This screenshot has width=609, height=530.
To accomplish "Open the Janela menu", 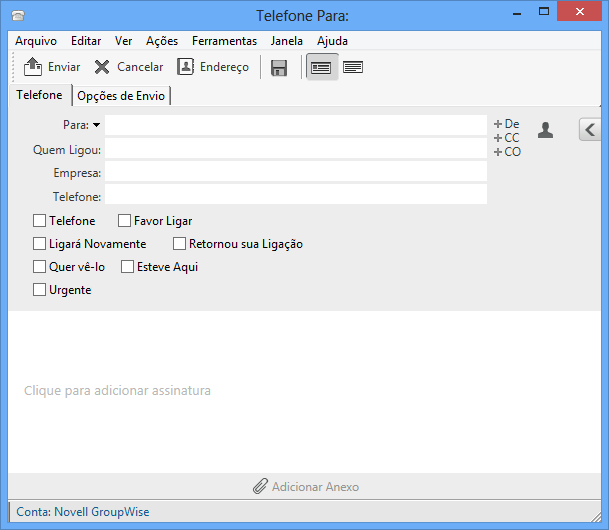I will pos(287,41).
